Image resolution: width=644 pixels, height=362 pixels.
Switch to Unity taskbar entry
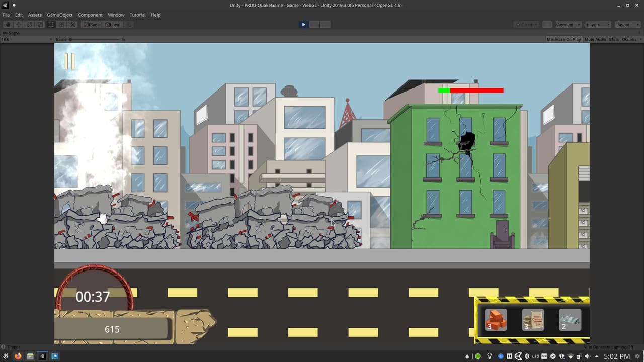tap(42, 356)
